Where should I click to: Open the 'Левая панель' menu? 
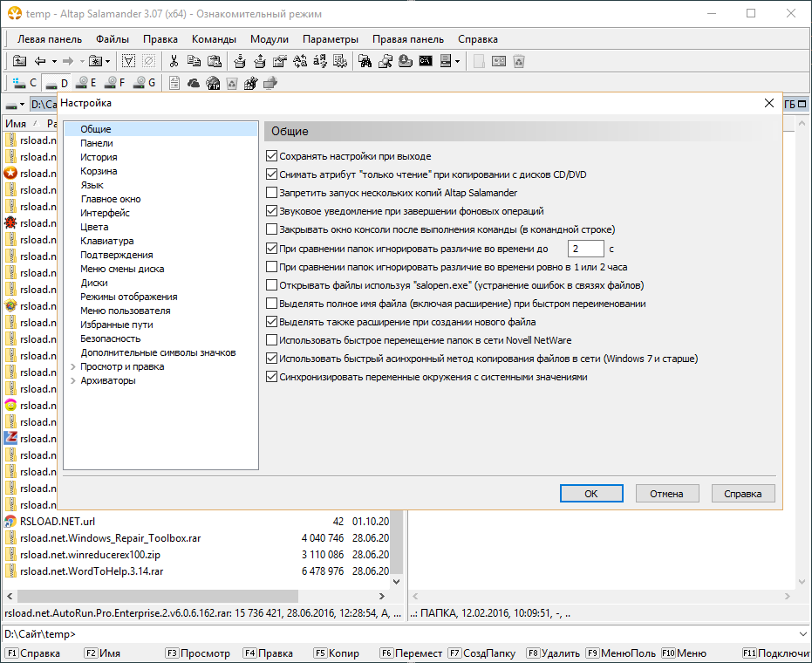coord(50,39)
